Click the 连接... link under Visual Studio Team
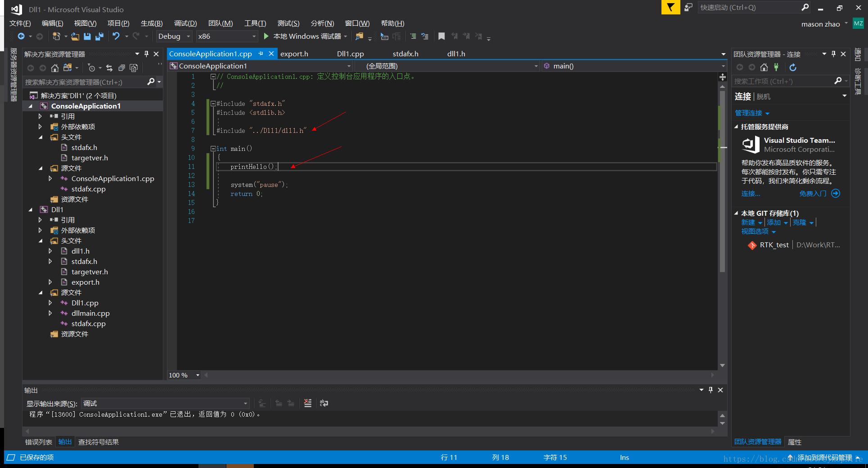Image resolution: width=868 pixels, height=468 pixels. (x=751, y=194)
